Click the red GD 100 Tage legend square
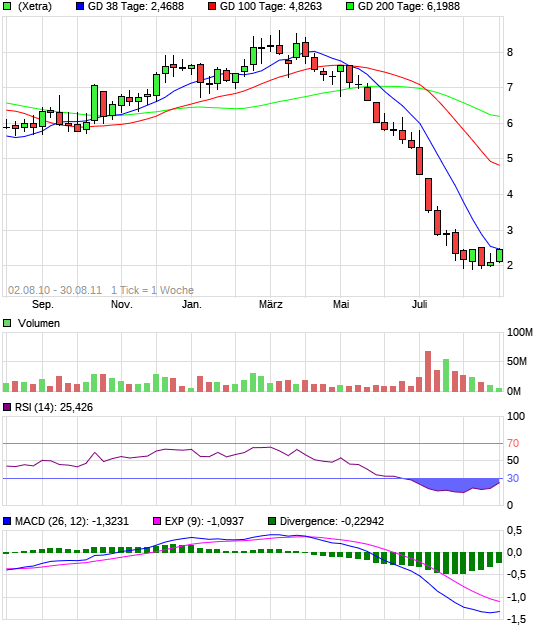The image size is (545, 629). click(x=212, y=6)
